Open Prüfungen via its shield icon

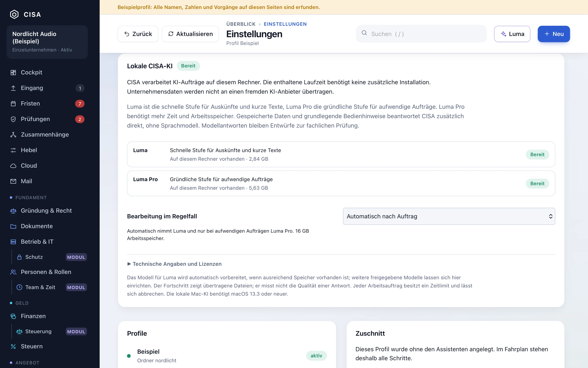point(13,119)
